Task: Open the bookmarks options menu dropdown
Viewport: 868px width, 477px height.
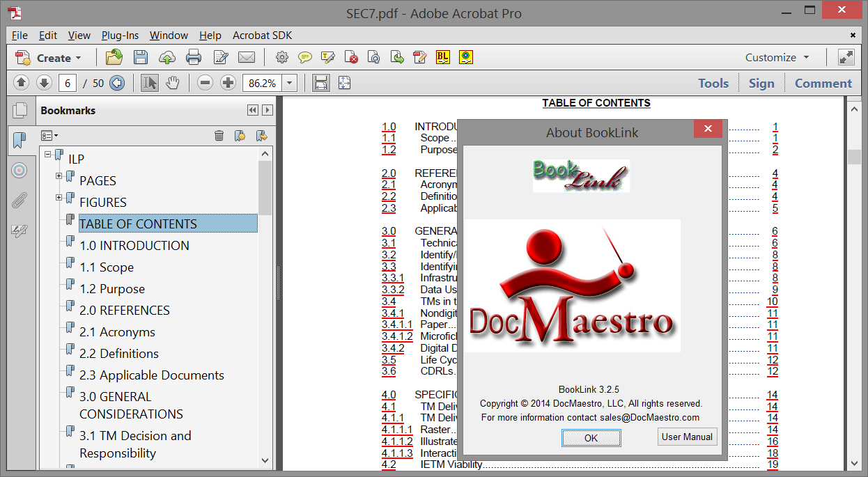Action: point(49,136)
